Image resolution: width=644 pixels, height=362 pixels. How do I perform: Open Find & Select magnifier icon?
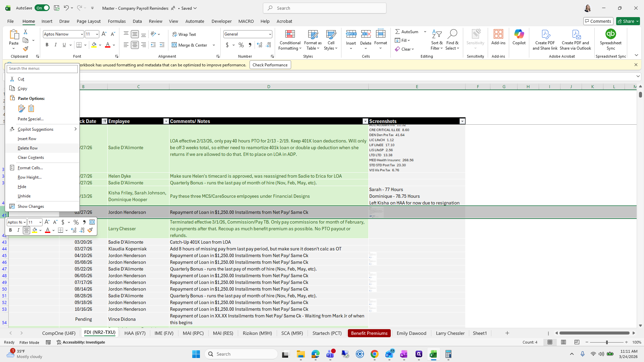[x=452, y=34]
